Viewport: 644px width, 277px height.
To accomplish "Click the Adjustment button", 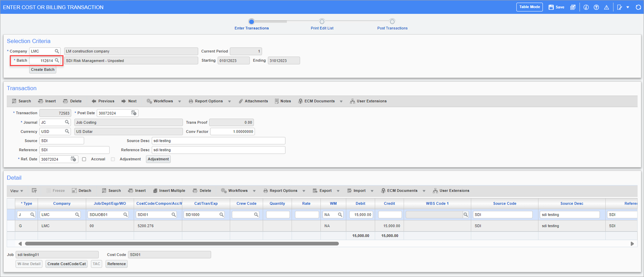I will pyautogui.click(x=158, y=159).
